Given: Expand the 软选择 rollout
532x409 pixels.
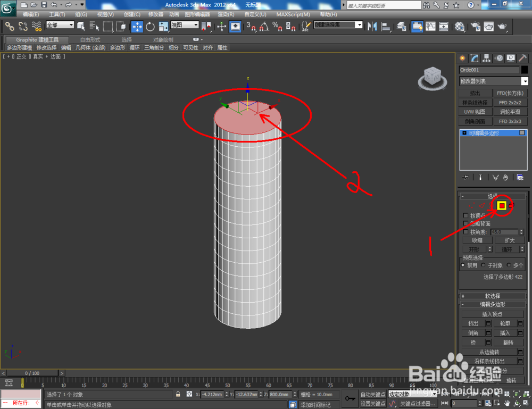Looking at the screenshot, I should click(x=492, y=296).
